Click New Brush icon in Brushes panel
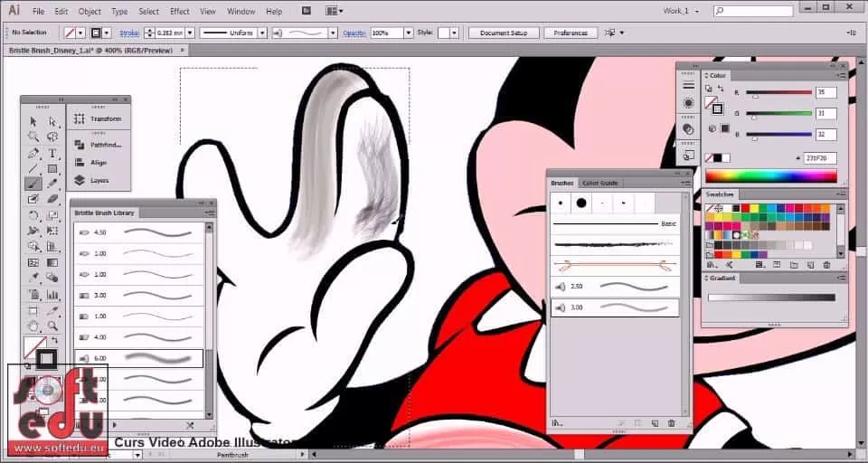This screenshot has width=868, height=463. pos(655,423)
